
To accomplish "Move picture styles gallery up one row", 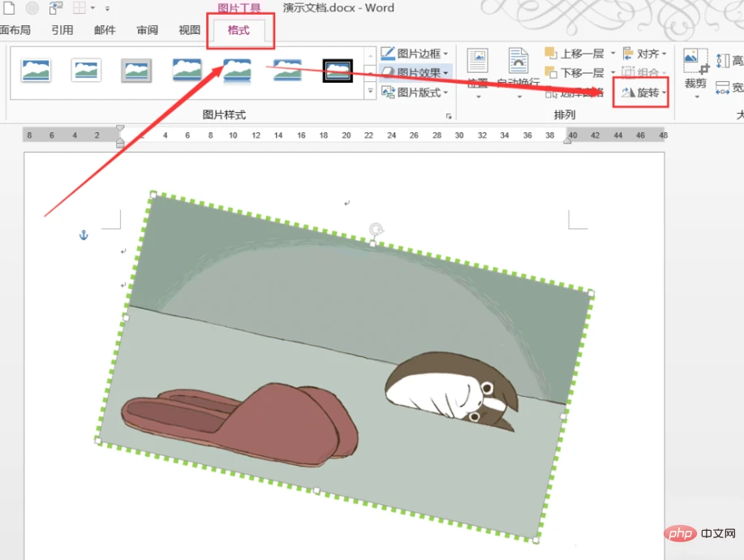I will tap(371, 56).
